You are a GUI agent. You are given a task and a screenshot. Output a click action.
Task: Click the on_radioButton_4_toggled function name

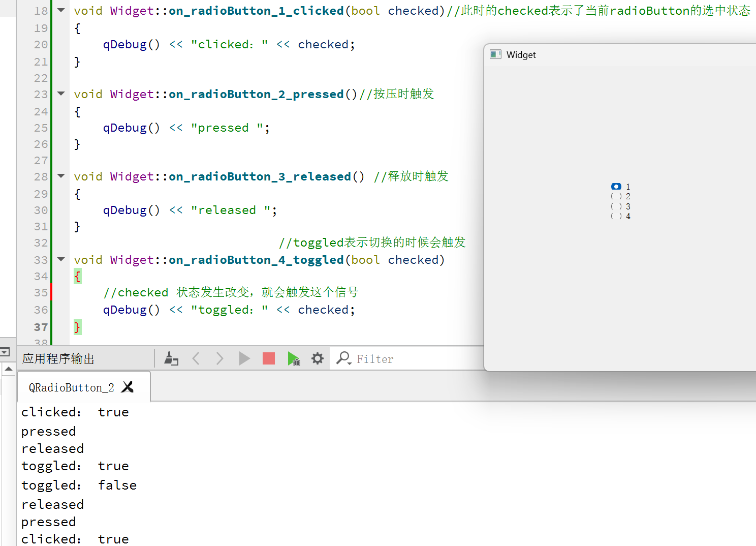[256, 260]
